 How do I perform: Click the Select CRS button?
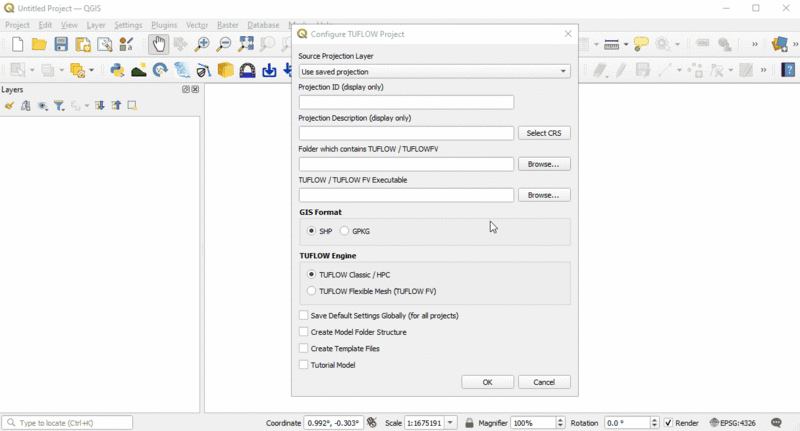tap(544, 133)
